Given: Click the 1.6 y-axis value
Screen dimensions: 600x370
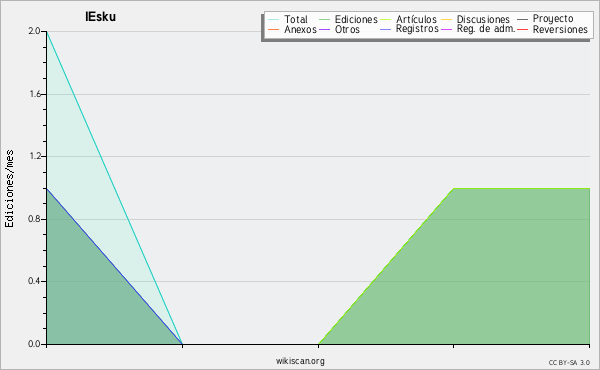Looking at the screenshot, I should pos(35,94).
